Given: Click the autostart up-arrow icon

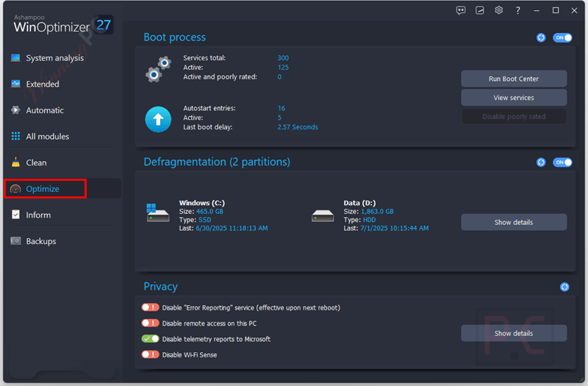Looking at the screenshot, I should tap(158, 119).
